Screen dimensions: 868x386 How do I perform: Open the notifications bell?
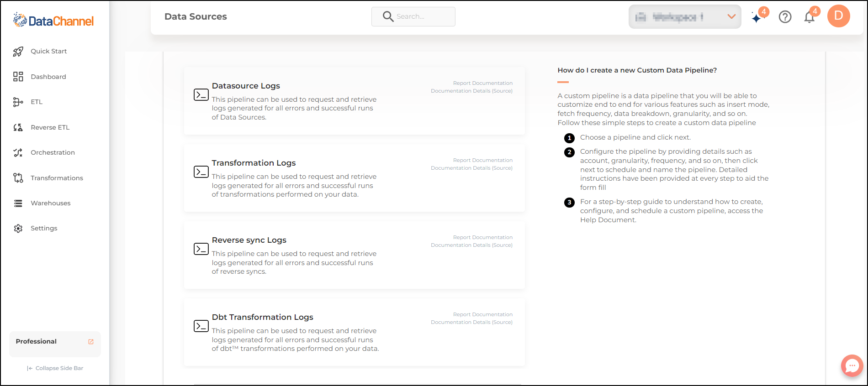click(x=810, y=17)
